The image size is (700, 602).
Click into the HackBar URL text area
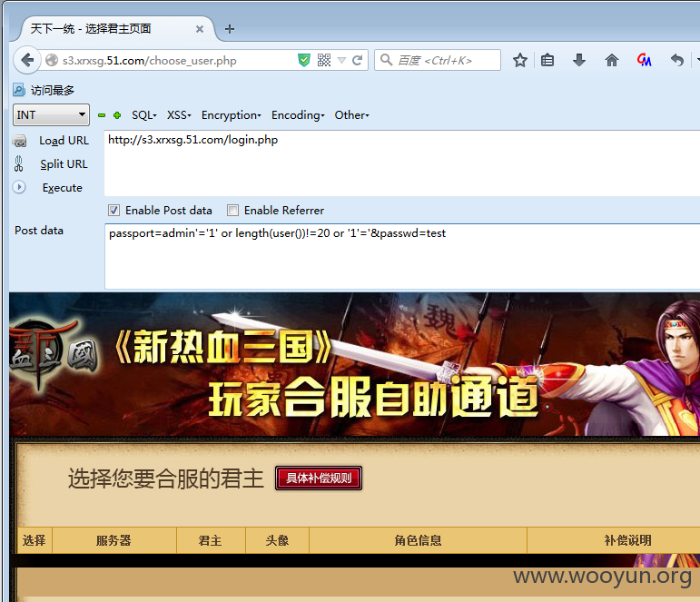402,163
